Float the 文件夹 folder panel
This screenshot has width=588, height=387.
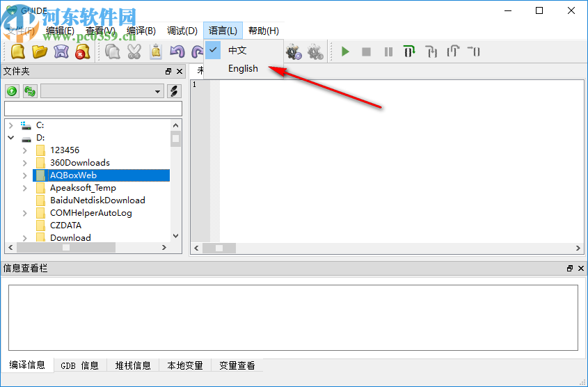point(168,71)
